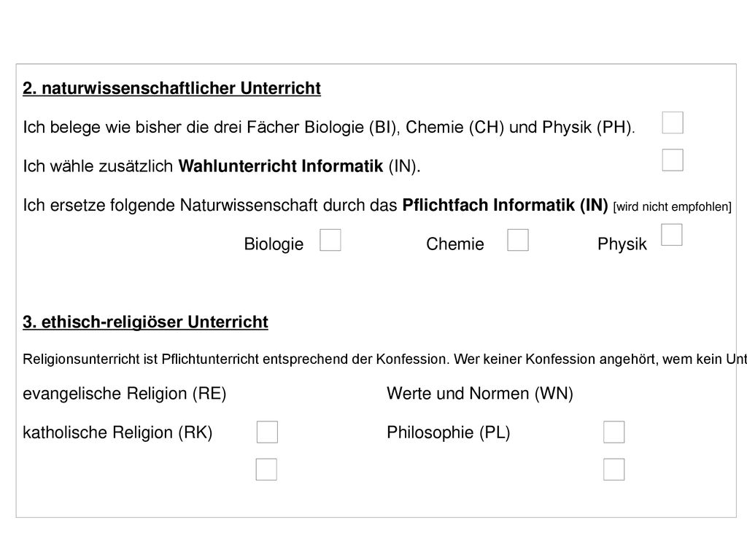The image size is (747, 560).
Task: Click the heading '3. ethisch-religiöser Unterricht'
Action: [145, 322]
